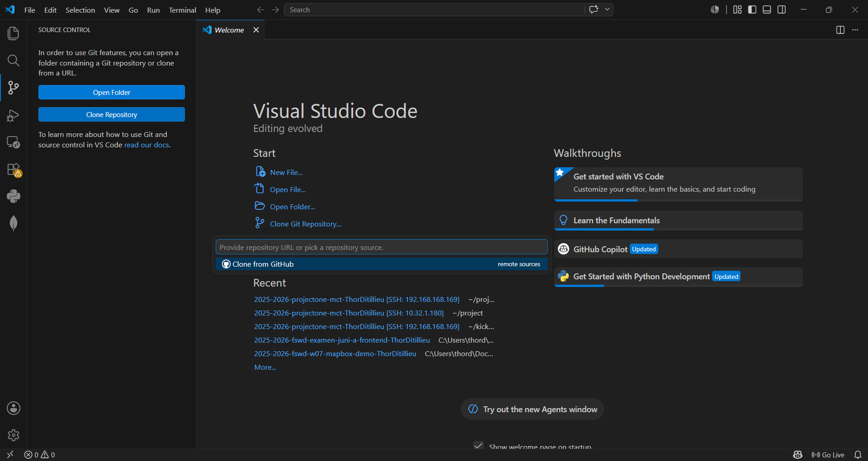Toggle Show welcome page on startup checkbox

click(x=478, y=446)
